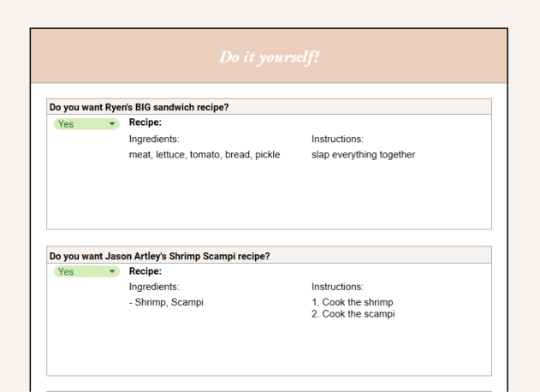Click the Jason Artley's Shrimp Scampi question header

coord(160,255)
